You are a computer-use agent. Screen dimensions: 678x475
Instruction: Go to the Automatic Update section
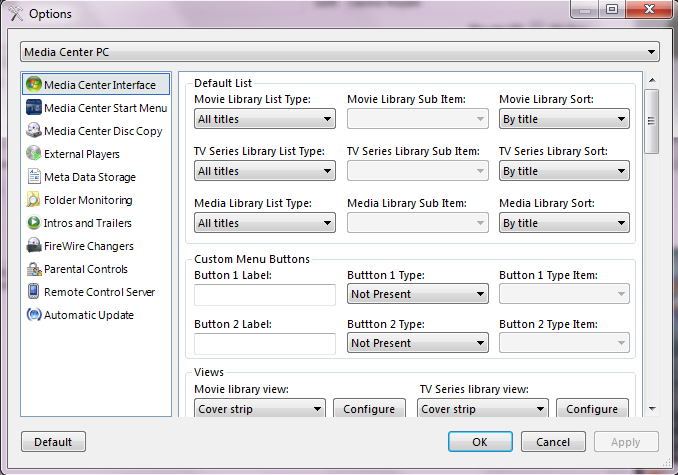coord(88,315)
